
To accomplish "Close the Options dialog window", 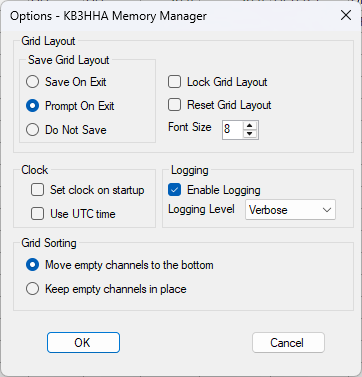I will click(x=346, y=15).
